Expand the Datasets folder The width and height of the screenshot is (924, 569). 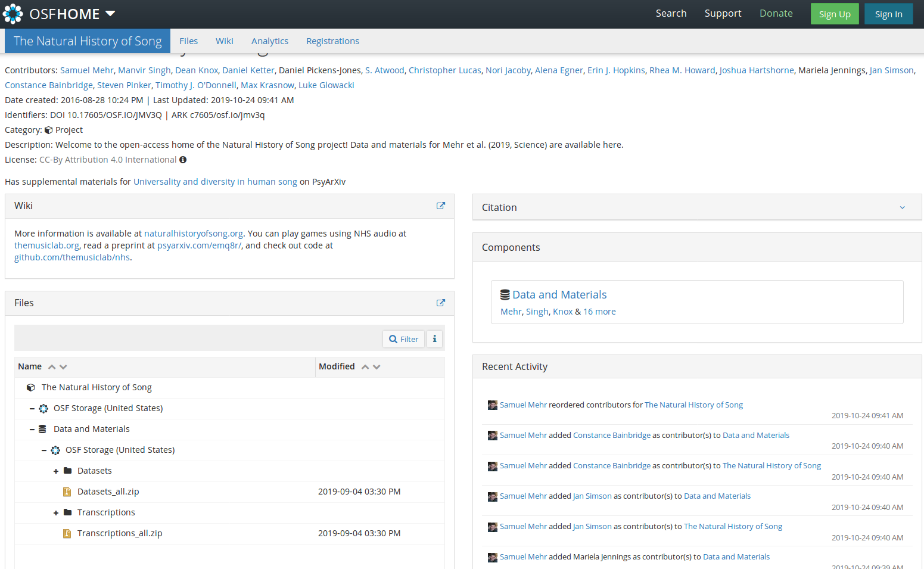56,471
